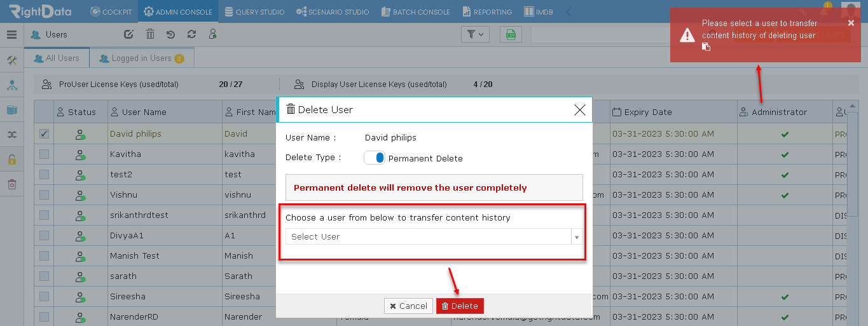This screenshot has height=326, width=868.
Task: Check the test2 row checkbox
Action: coord(44,175)
